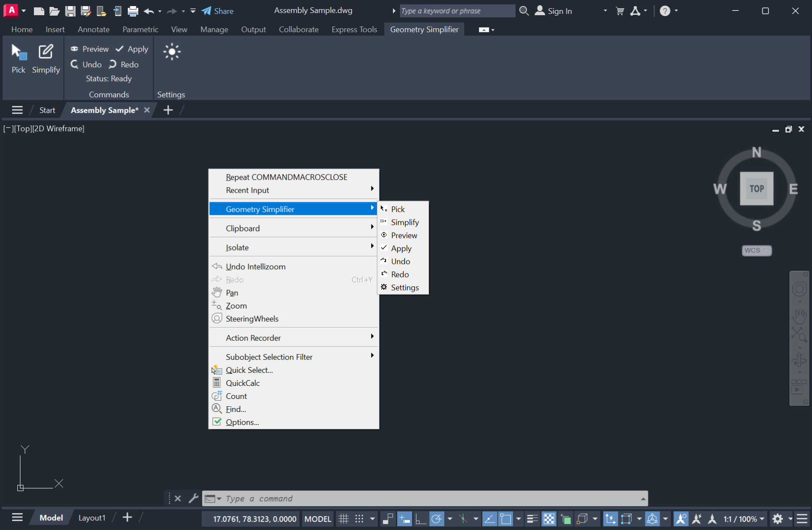The width and height of the screenshot is (812, 530).
Task: Click Preview in the Commands panel
Action: click(x=89, y=49)
